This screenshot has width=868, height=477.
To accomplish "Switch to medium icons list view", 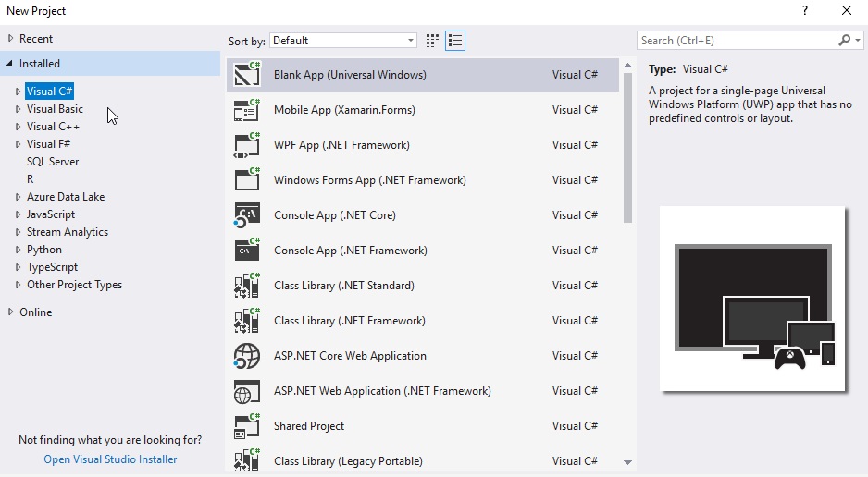I will click(x=455, y=41).
